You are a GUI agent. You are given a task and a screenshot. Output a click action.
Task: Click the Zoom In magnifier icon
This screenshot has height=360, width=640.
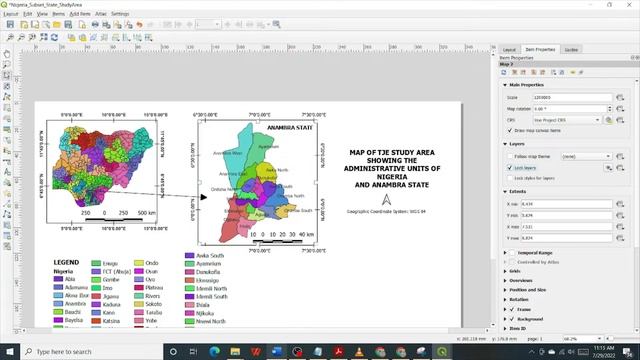10,38
